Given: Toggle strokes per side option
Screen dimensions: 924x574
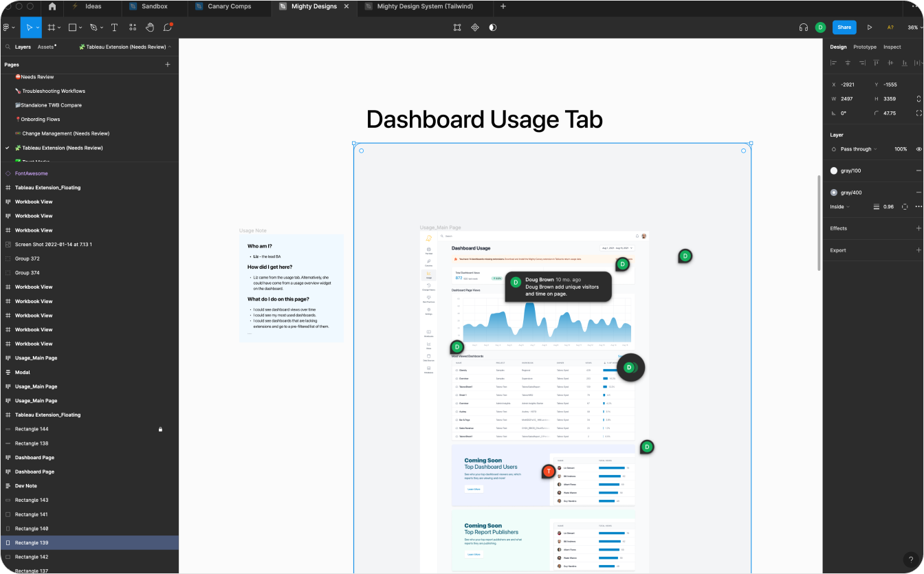Looking at the screenshot, I should 905,206.
